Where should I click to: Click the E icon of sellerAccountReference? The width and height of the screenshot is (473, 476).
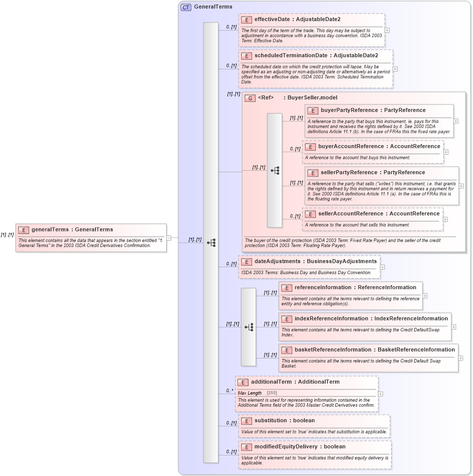click(x=310, y=214)
